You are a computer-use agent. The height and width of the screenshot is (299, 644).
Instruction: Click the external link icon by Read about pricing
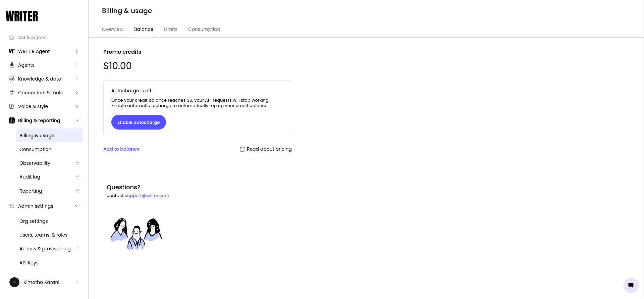click(x=242, y=149)
